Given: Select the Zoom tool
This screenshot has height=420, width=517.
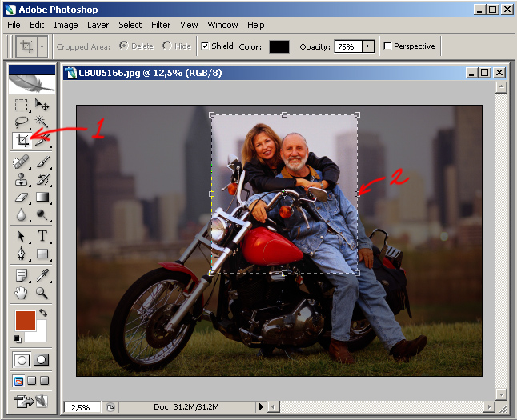Looking at the screenshot, I should coord(42,293).
